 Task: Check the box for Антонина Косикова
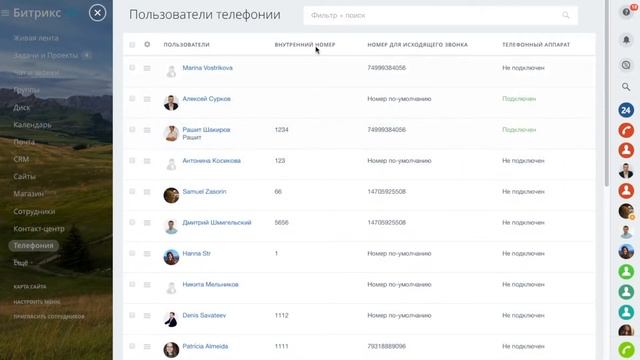pos(132,161)
